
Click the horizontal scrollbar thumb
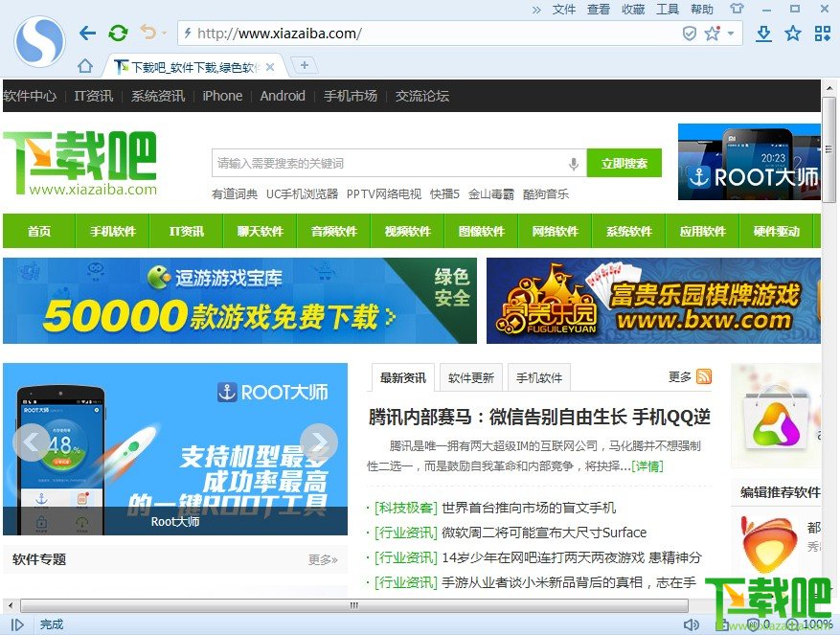point(354,606)
